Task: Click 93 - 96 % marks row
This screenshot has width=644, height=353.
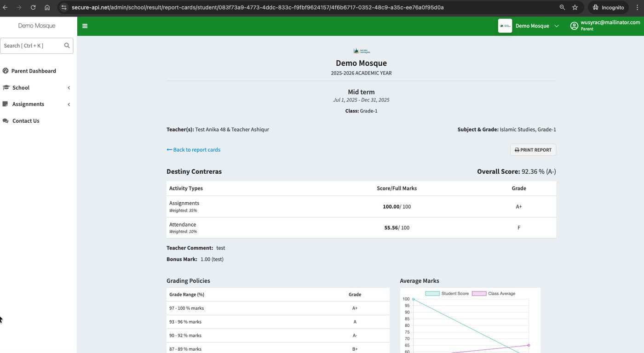Action: (x=278, y=322)
